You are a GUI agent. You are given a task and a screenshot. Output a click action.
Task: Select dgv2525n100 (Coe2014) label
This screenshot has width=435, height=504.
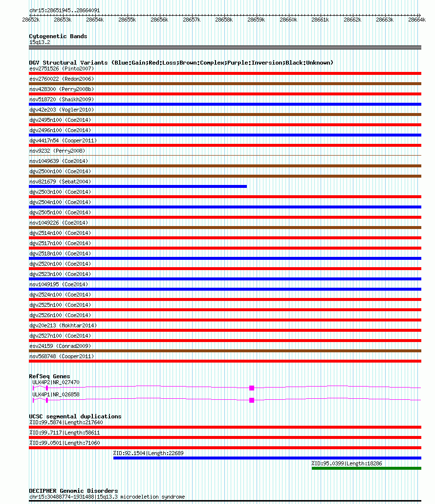[60, 305]
